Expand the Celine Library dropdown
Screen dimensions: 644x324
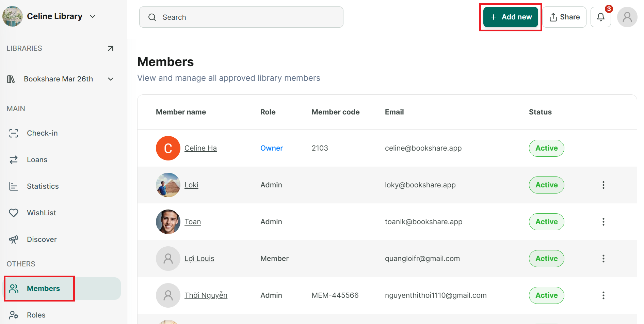pyautogui.click(x=93, y=16)
